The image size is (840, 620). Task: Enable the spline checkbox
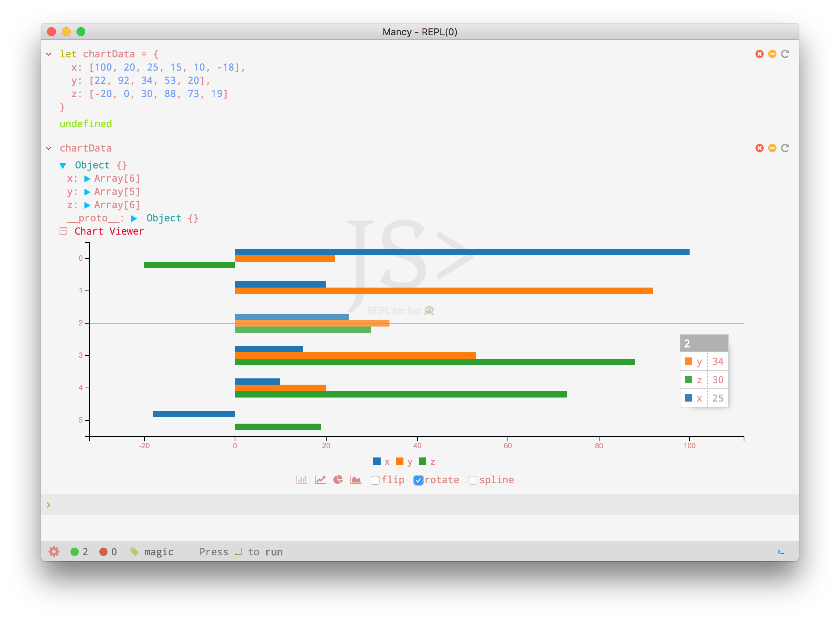coord(473,480)
